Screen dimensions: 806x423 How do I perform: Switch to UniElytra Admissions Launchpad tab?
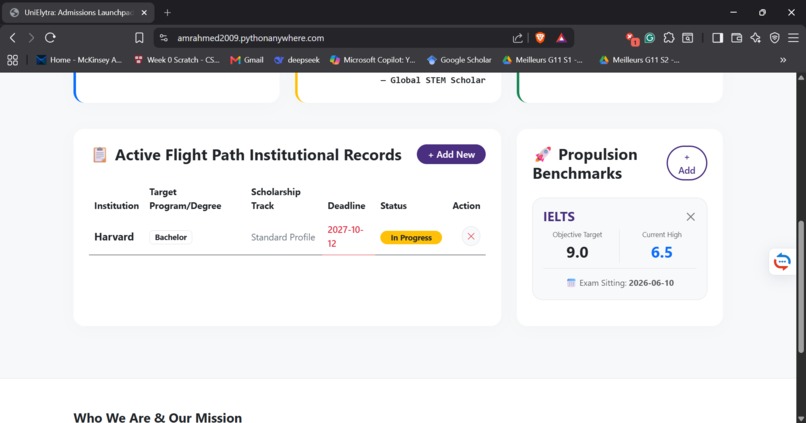pyautogui.click(x=78, y=12)
